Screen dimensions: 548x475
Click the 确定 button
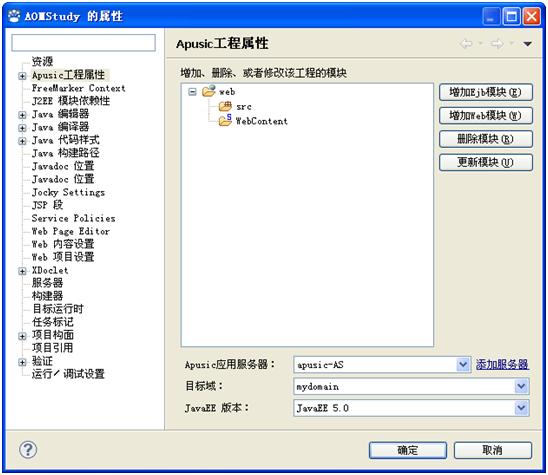point(408,450)
